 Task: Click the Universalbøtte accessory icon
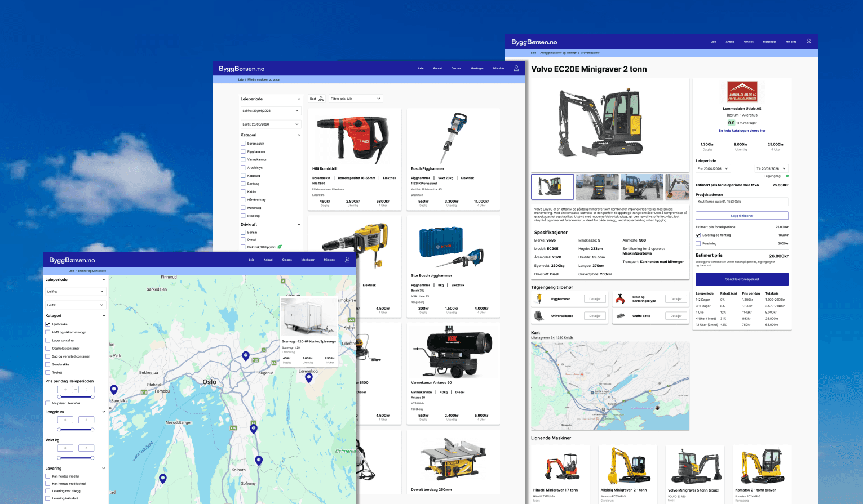click(x=539, y=316)
